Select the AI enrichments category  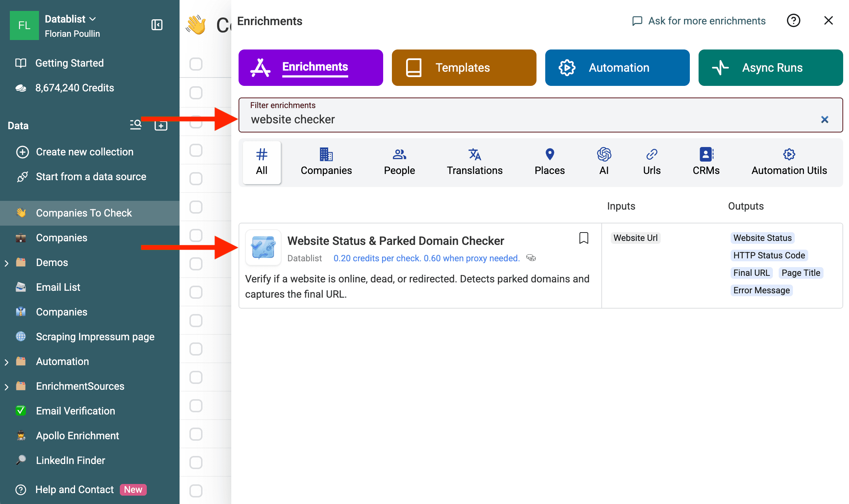tap(604, 162)
